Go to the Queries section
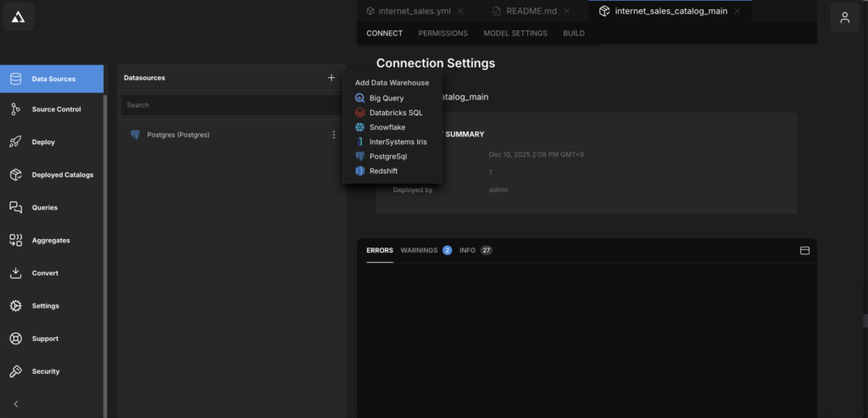The width and height of the screenshot is (868, 418). tap(45, 208)
